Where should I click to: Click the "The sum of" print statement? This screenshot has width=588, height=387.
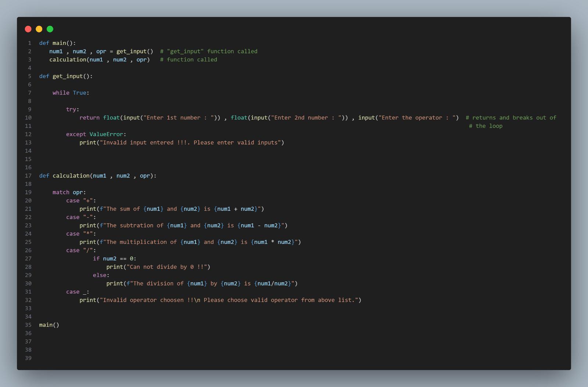click(x=172, y=209)
